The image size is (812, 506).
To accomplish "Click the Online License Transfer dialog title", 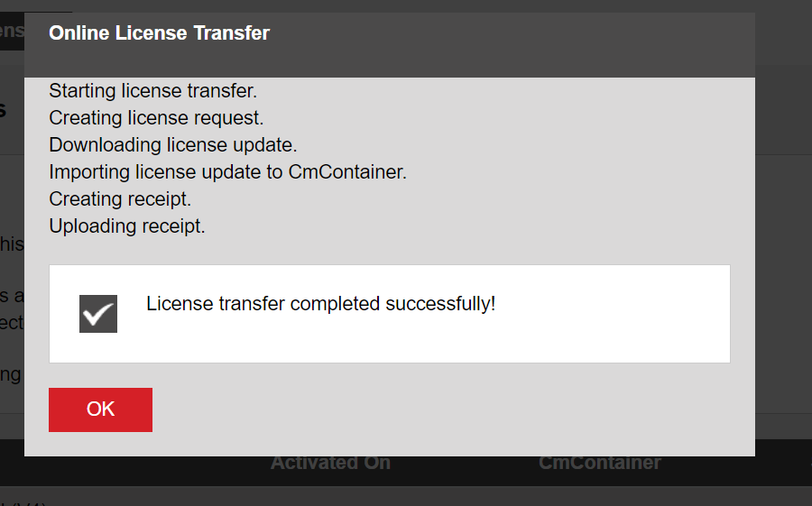I will [159, 33].
